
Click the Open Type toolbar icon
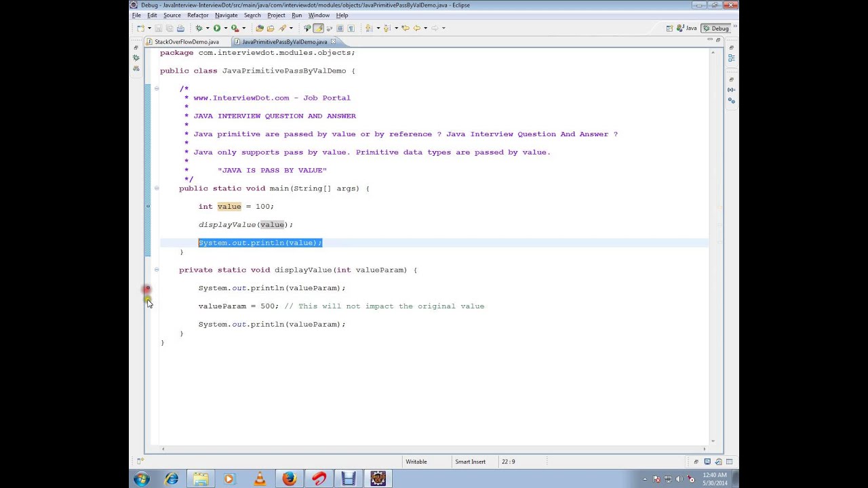coord(260,28)
